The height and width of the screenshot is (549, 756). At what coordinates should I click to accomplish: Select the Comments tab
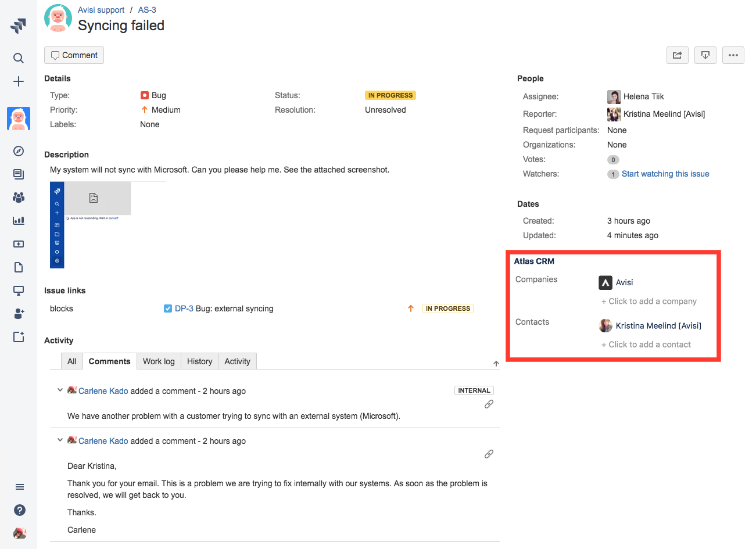110,361
